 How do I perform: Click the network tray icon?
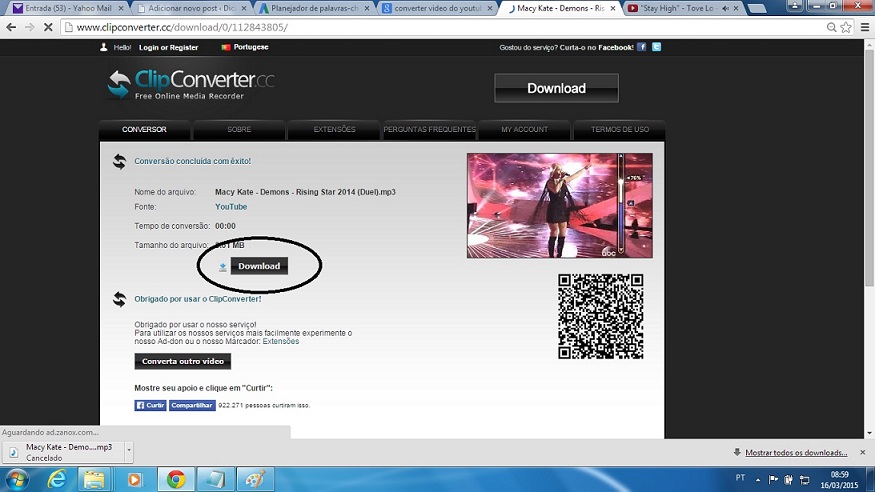pos(804,479)
